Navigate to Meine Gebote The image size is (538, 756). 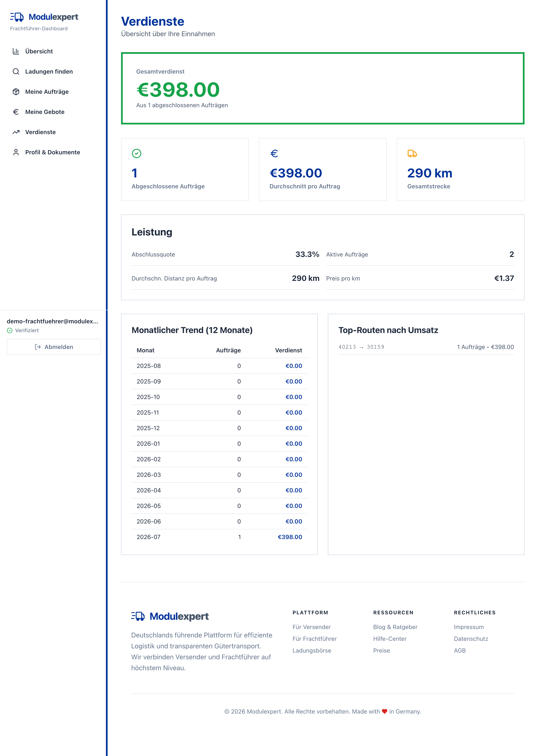click(x=54, y=112)
